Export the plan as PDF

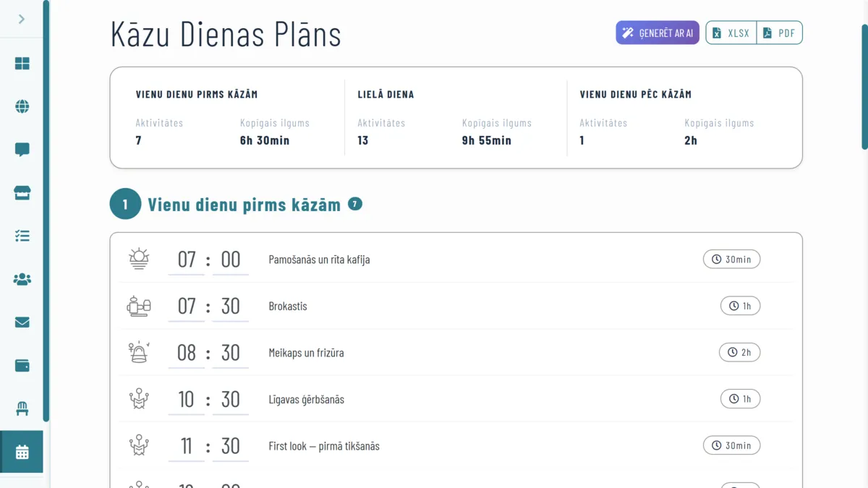click(x=779, y=33)
